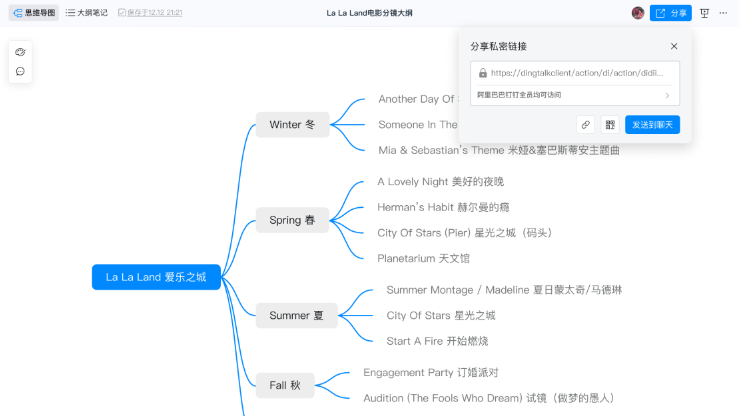Select A Lovely Night 美好的夜晚 node
The image size is (739, 416).
[x=441, y=182]
